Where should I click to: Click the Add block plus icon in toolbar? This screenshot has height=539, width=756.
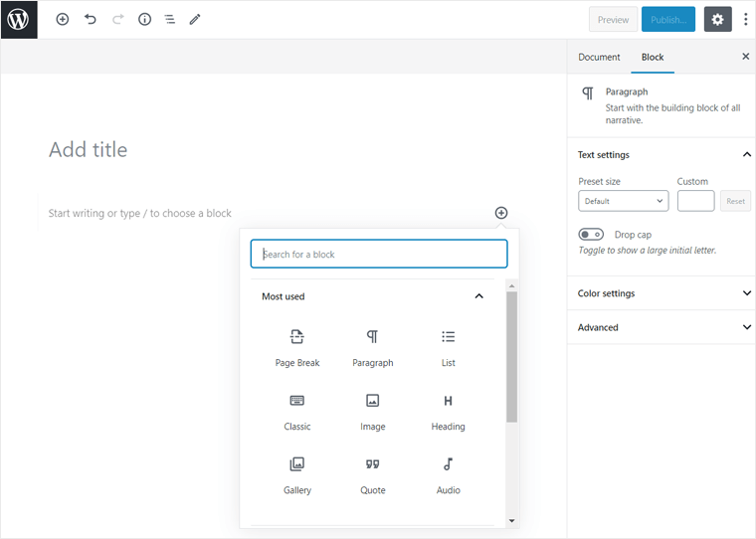pos(63,19)
